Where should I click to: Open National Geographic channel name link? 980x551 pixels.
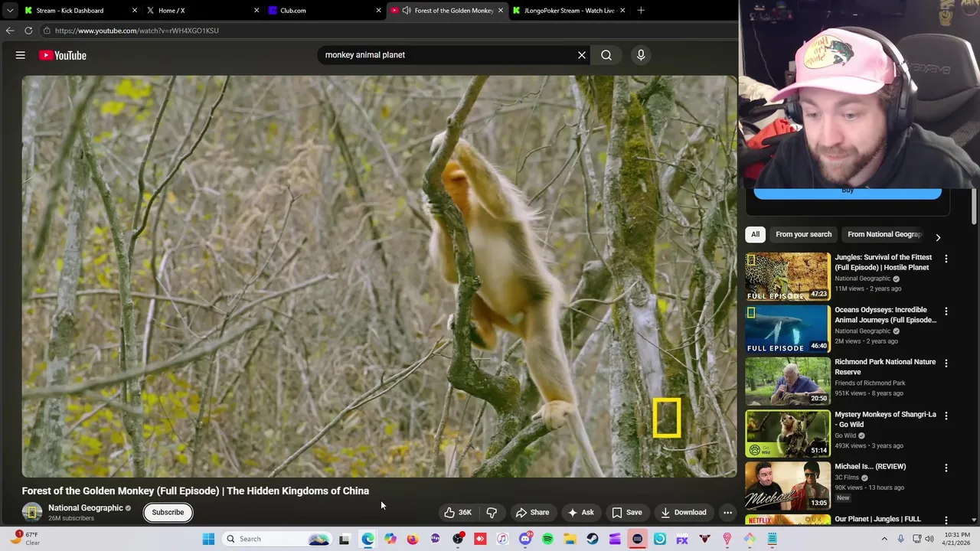(x=86, y=508)
